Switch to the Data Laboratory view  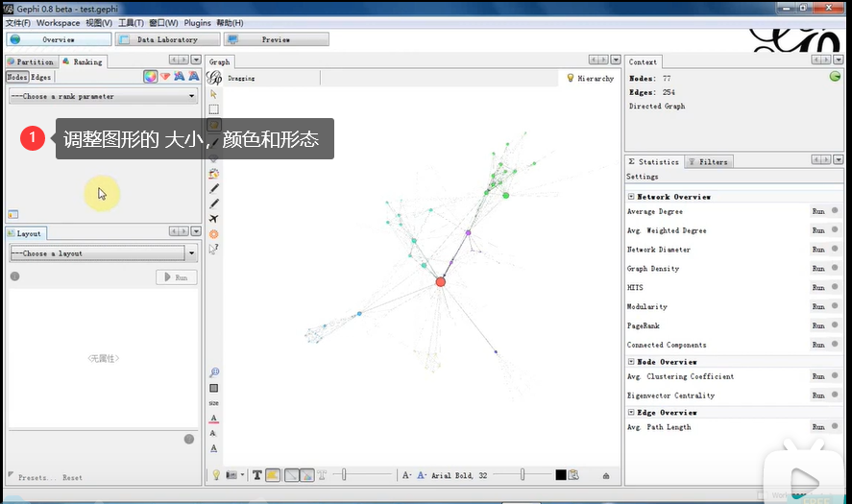pyautogui.click(x=167, y=39)
